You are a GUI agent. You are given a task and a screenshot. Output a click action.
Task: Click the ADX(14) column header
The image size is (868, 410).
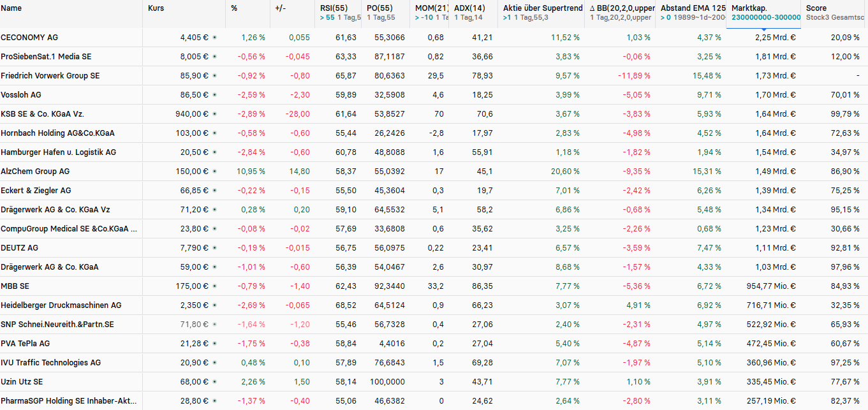[469, 8]
